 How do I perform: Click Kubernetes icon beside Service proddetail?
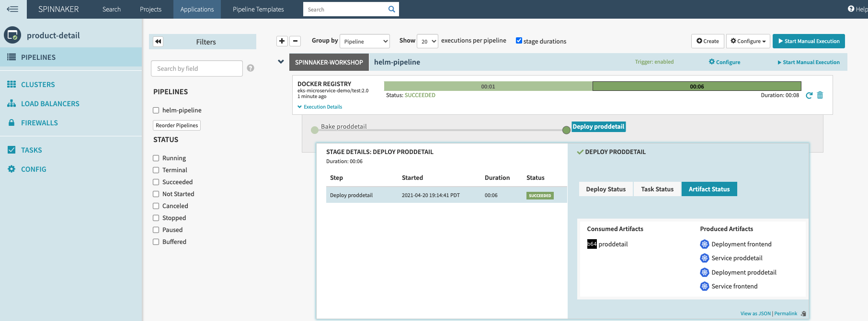click(x=705, y=258)
